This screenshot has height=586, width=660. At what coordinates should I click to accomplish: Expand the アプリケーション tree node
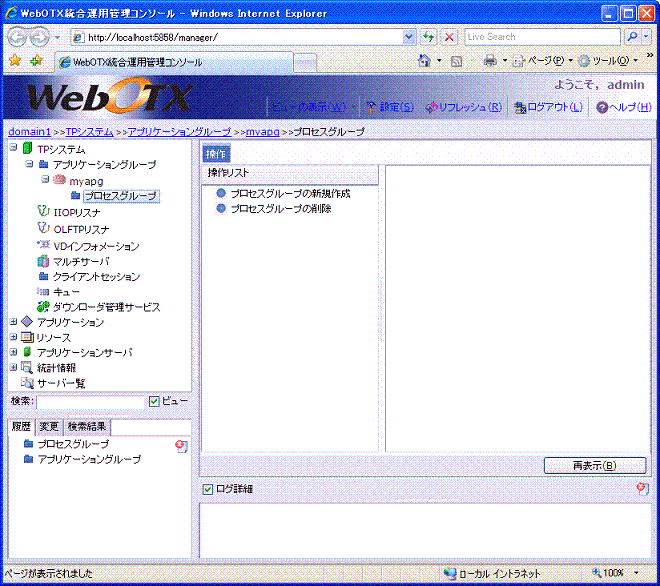click(x=13, y=322)
